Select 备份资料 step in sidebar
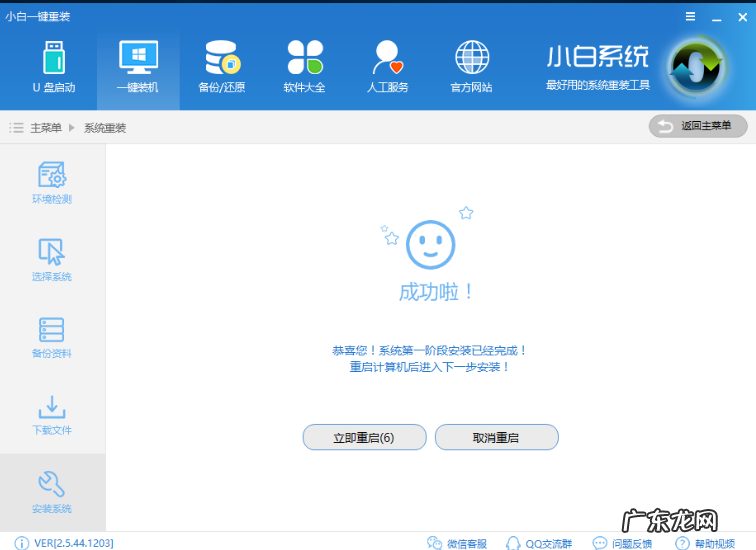 pos(52,337)
